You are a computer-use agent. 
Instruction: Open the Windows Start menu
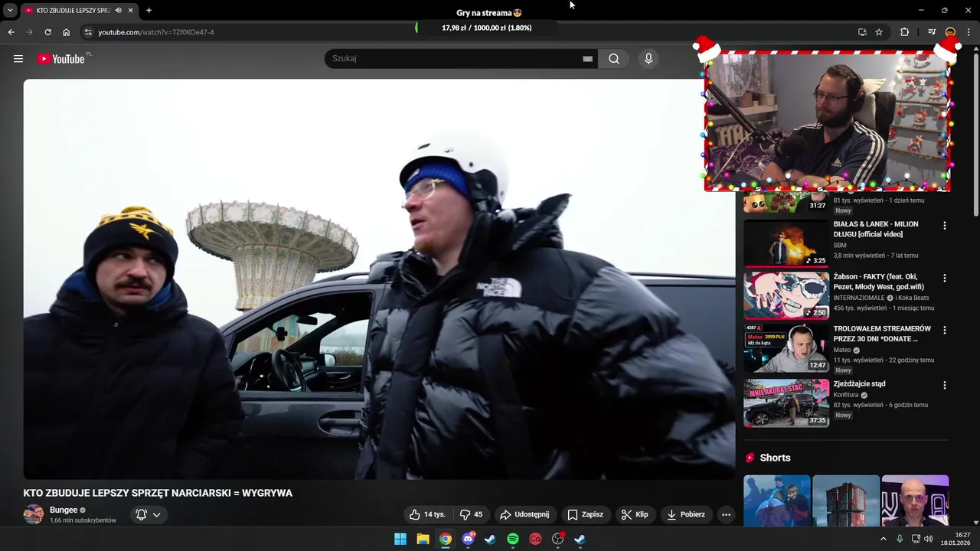400,539
